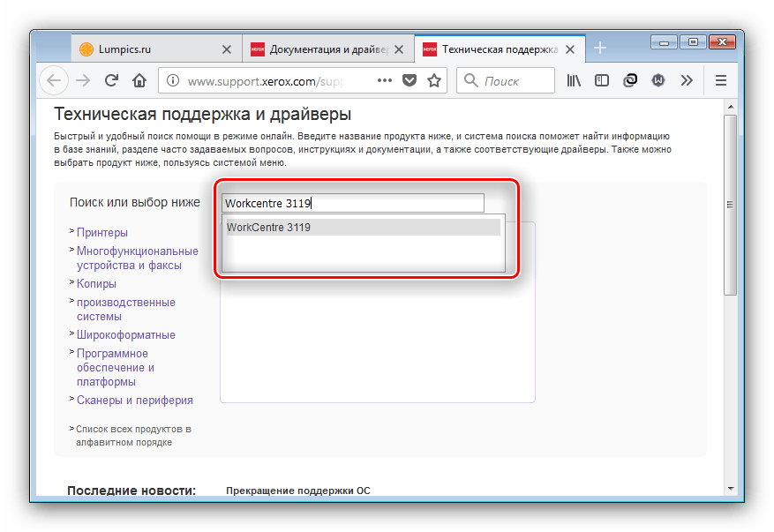The height and width of the screenshot is (532, 774).
Task: Bookmark this page with the star icon
Action: (434, 80)
